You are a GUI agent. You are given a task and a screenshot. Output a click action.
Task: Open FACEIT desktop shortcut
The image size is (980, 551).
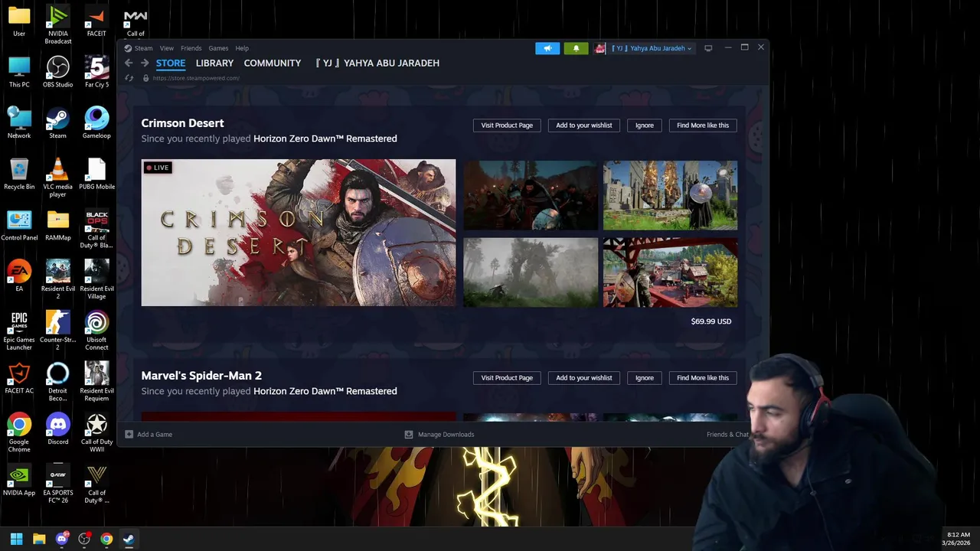pos(96,21)
